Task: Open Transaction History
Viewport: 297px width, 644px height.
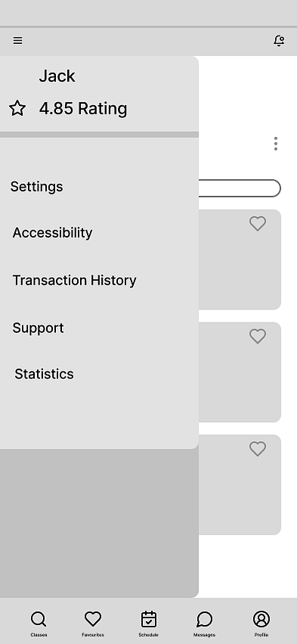Action: tap(74, 281)
